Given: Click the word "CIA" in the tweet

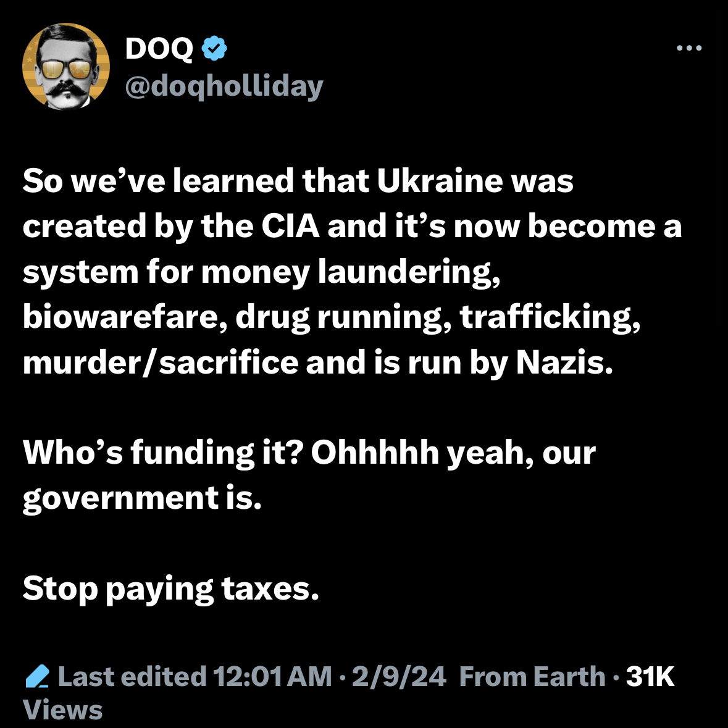Looking at the screenshot, I should tap(290, 227).
